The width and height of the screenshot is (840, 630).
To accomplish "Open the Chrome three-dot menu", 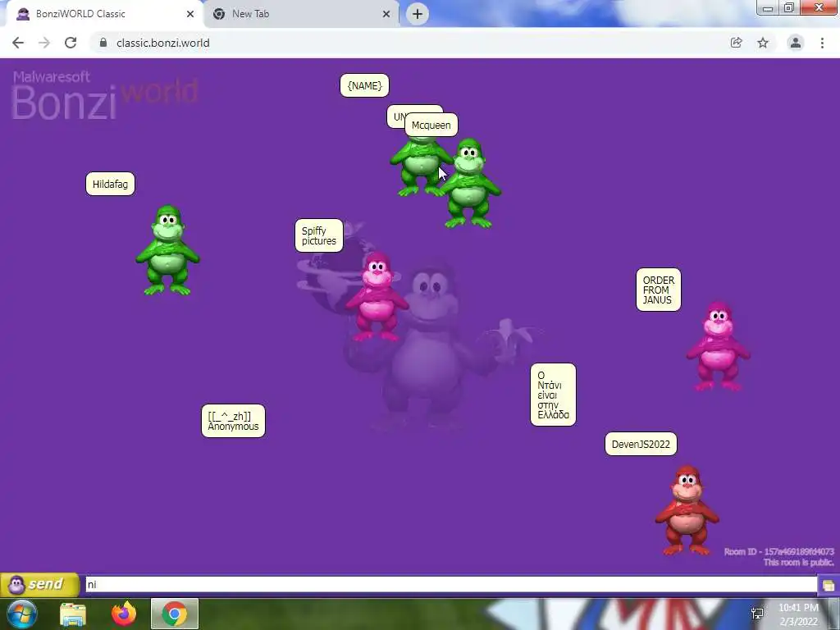I will 822,43.
